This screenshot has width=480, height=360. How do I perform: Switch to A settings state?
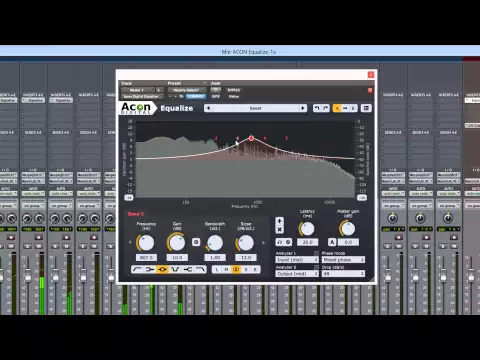tap(337, 108)
